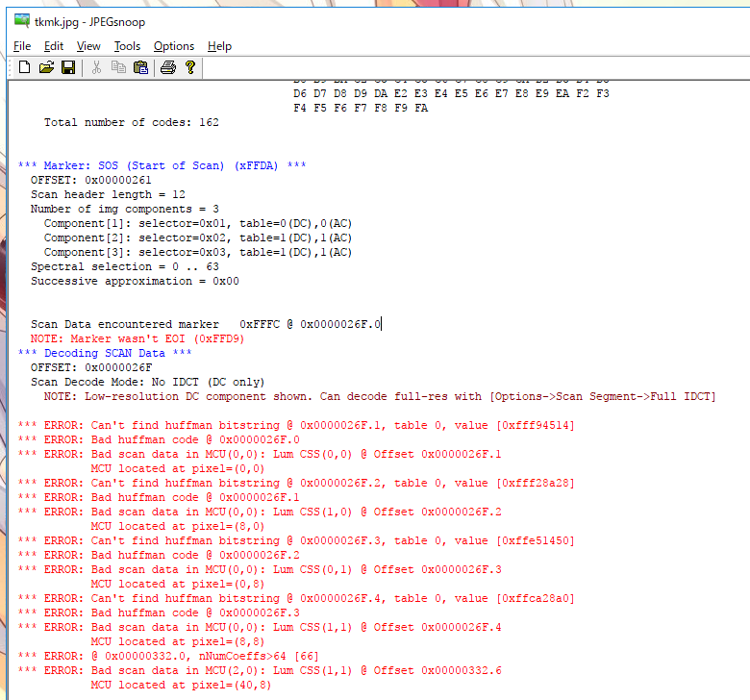Open the Options menu
Screen dimensions: 750x700
pyautogui.click(x=174, y=46)
